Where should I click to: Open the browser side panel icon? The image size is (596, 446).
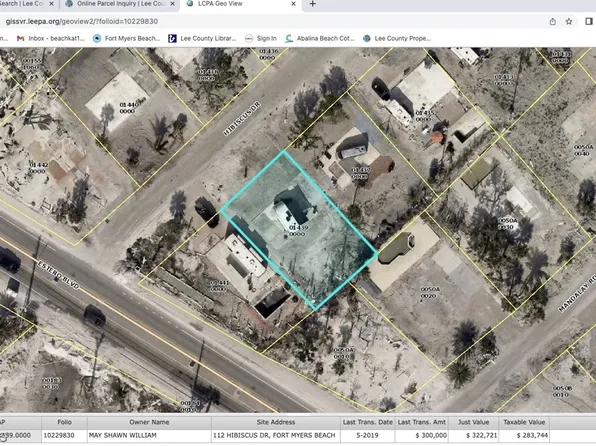point(589,22)
